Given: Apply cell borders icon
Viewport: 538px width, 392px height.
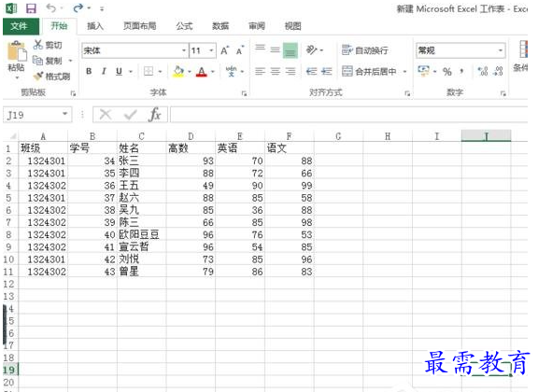Looking at the screenshot, I should click(149, 71).
